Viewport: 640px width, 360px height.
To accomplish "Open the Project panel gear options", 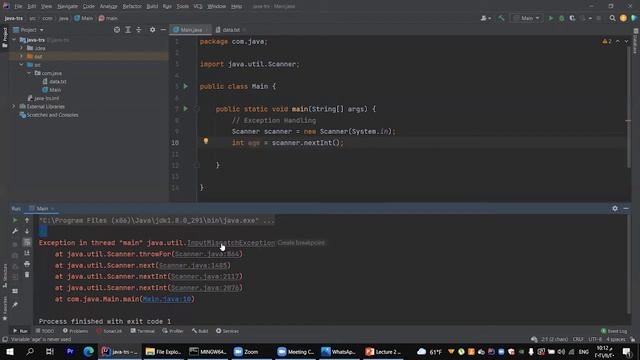I will 152,30.
